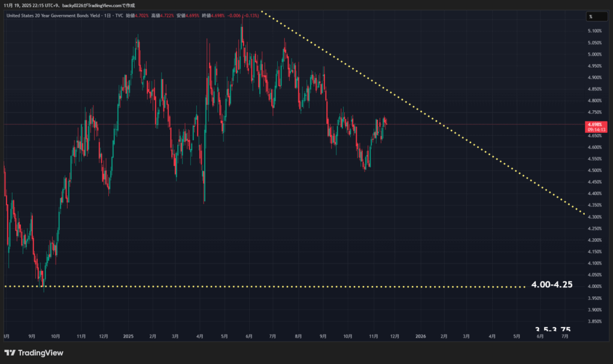Select the 4.00-4.25 text annotation
The image size is (613, 364).
pyautogui.click(x=551, y=285)
